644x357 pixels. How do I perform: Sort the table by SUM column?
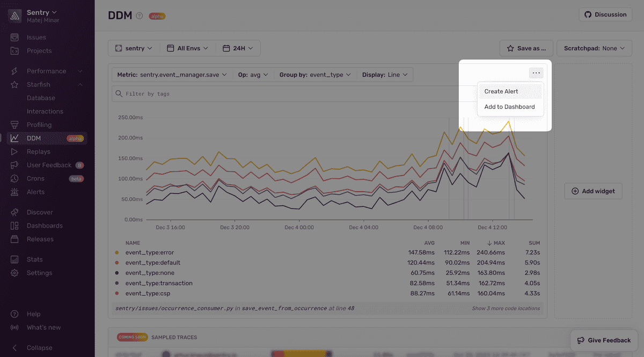[534, 243]
